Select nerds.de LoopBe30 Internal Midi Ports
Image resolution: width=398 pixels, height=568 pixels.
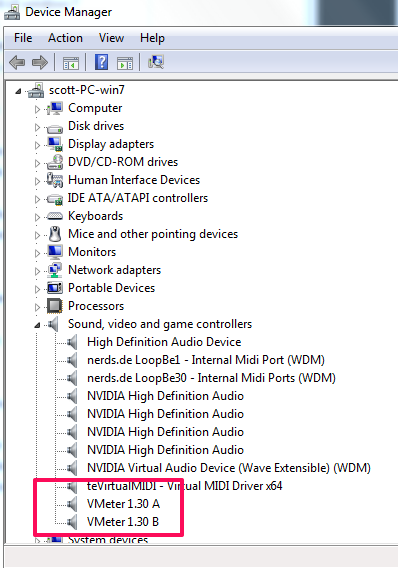211,378
